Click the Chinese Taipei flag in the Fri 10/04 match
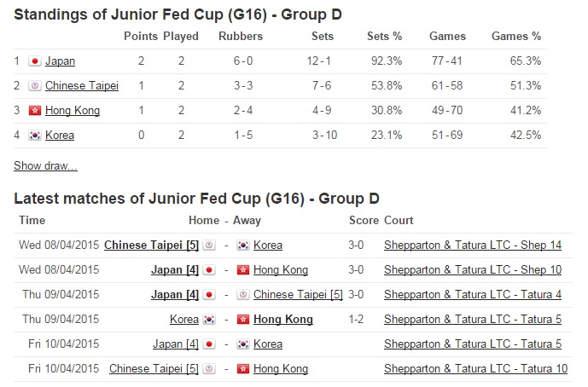The width and height of the screenshot is (588, 387). coord(209,368)
